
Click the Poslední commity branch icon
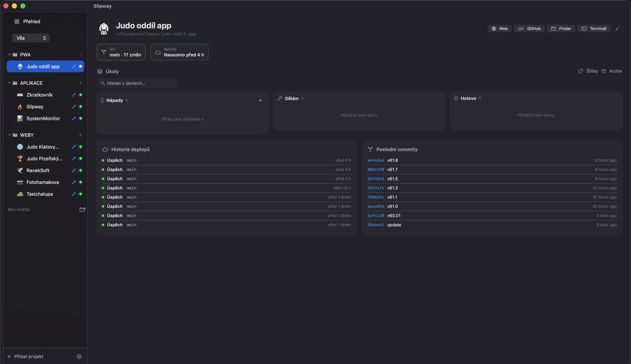[370, 149]
